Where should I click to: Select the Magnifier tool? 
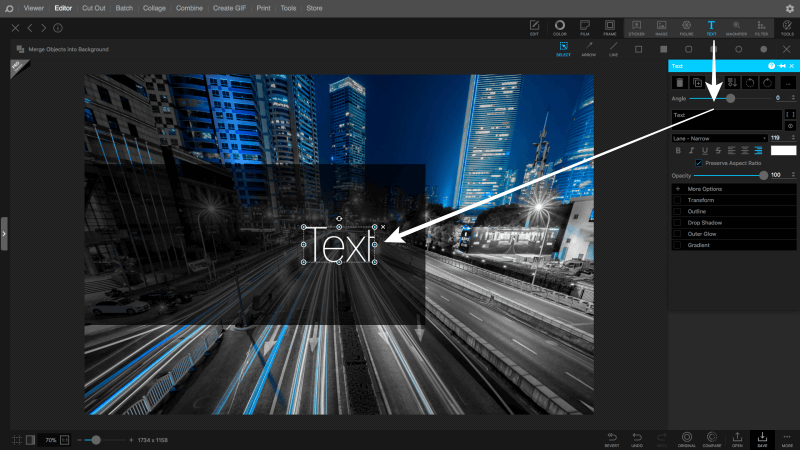point(736,28)
